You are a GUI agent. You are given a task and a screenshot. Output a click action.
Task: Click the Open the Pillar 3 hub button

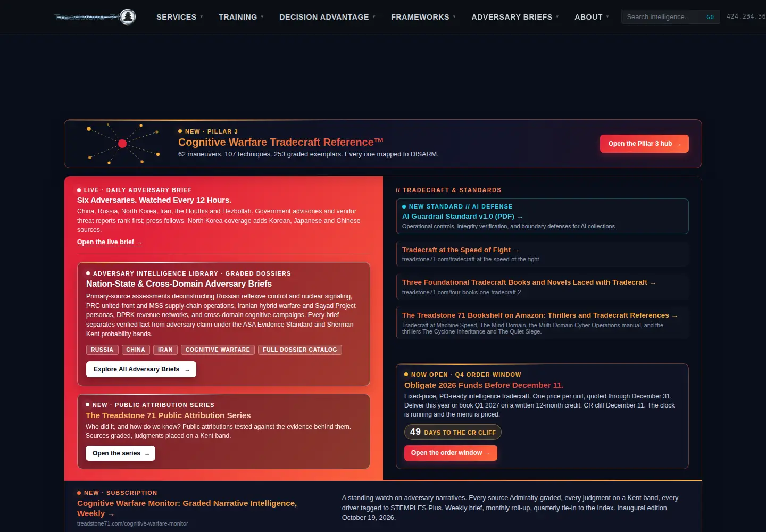point(644,144)
